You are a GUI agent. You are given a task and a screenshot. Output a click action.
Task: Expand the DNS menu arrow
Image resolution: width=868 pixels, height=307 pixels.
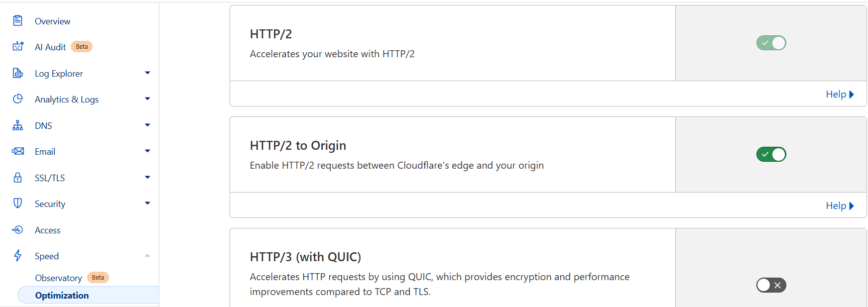pyautogui.click(x=147, y=125)
